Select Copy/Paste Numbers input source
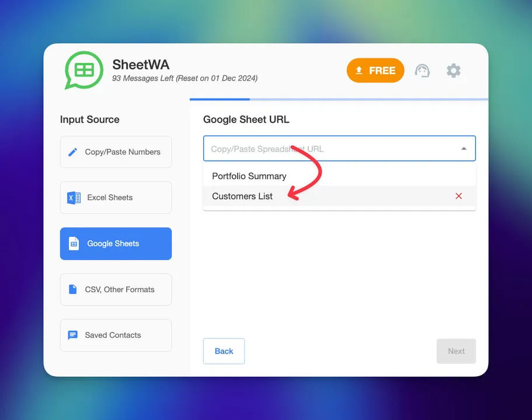532x420 pixels. (x=116, y=152)
